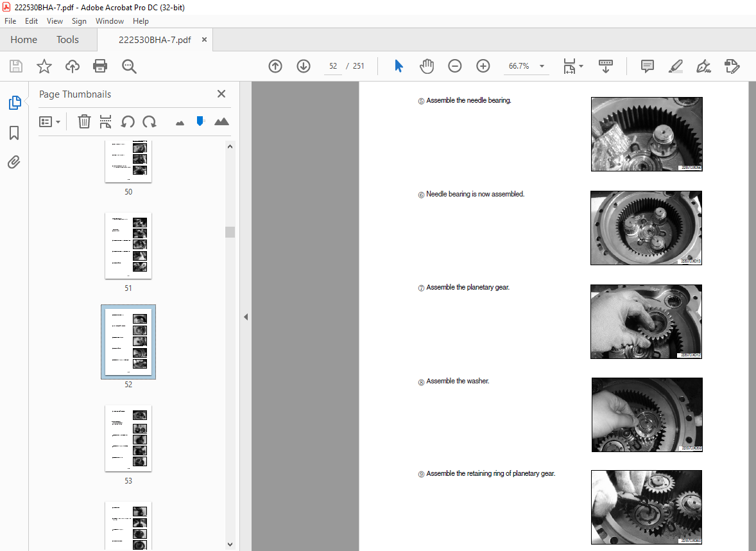Zoom in with plus button
The height and width of the screenshot is (551, 756).
(x=483, y=66)
